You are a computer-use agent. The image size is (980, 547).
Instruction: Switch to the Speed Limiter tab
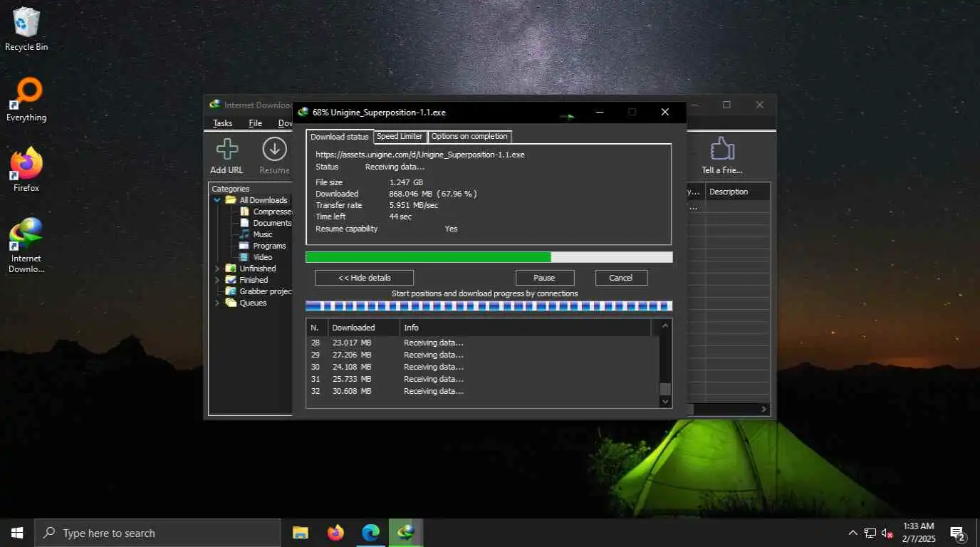(400, 136)
